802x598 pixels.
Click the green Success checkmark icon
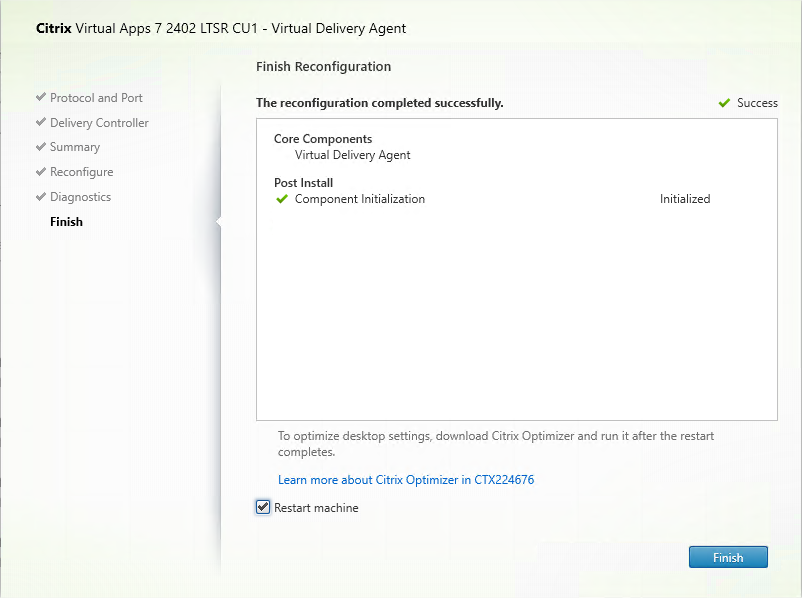[x=724, y=103]
